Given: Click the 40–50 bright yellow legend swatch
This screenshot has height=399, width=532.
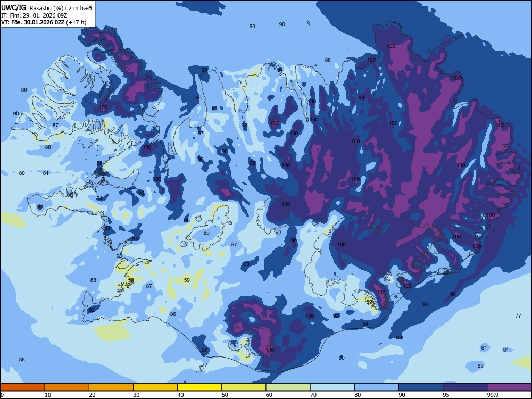Looking at the screenshot, I should coord(199,387).
